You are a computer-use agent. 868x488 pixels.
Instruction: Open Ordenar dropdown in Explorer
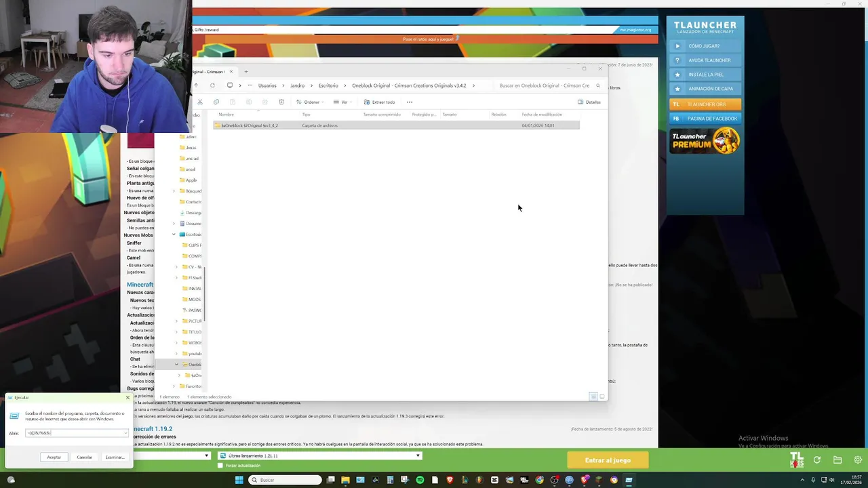[x=311, y=102]
